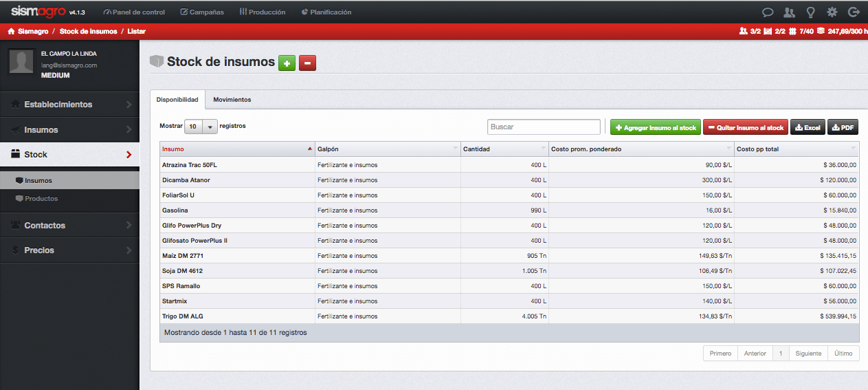Click the user avatar thumbnail

pyautogui.click(x=21, y=61)
